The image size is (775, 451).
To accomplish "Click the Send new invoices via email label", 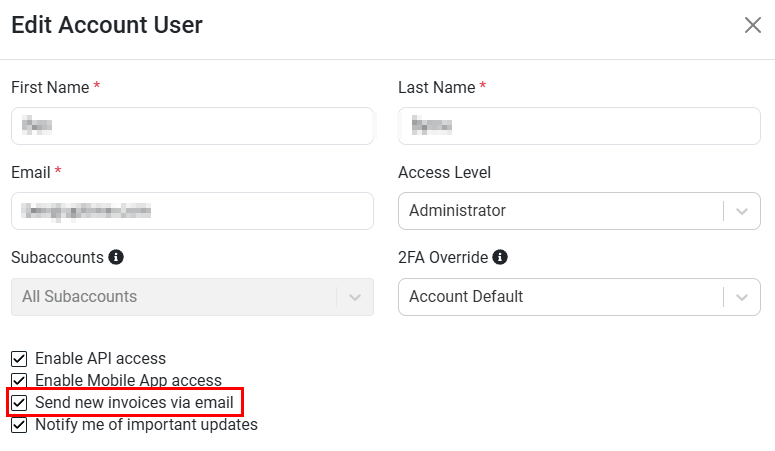I will click(134, 403).
